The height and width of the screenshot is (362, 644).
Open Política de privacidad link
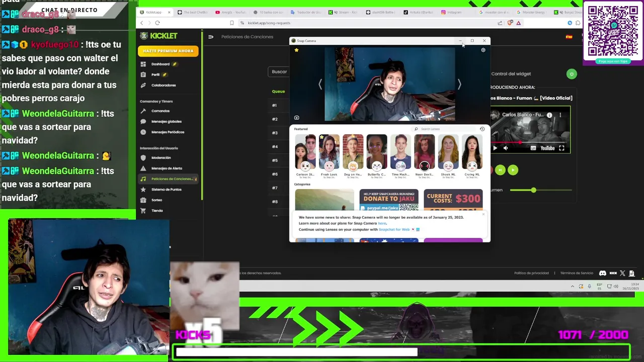pos(531,273)
